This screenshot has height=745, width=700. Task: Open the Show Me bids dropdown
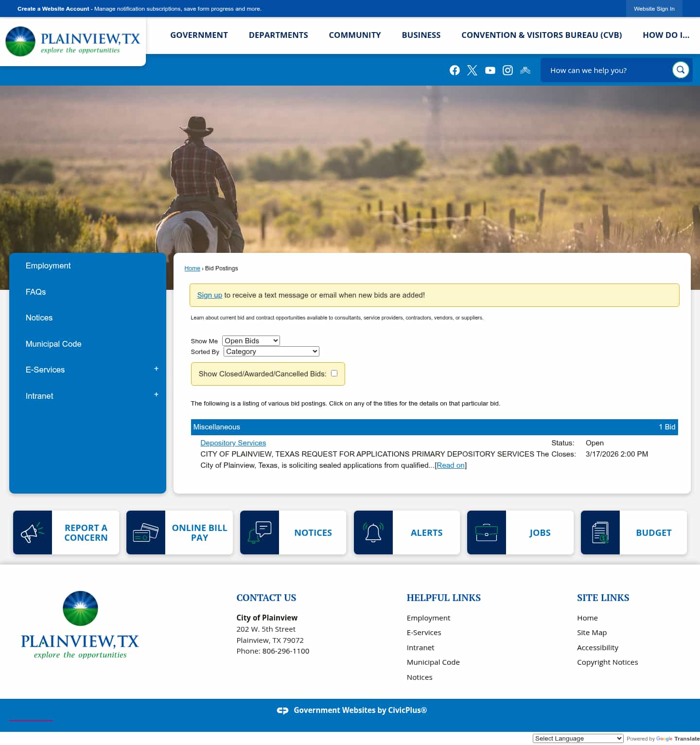pyautogui.click(x=250, y=340)
